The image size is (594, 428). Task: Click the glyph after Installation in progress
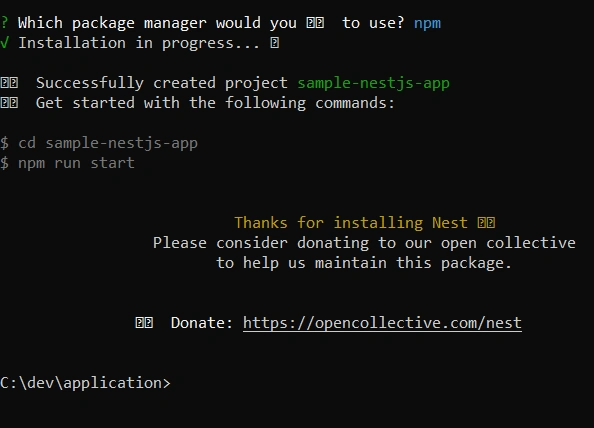pos(275,43)
